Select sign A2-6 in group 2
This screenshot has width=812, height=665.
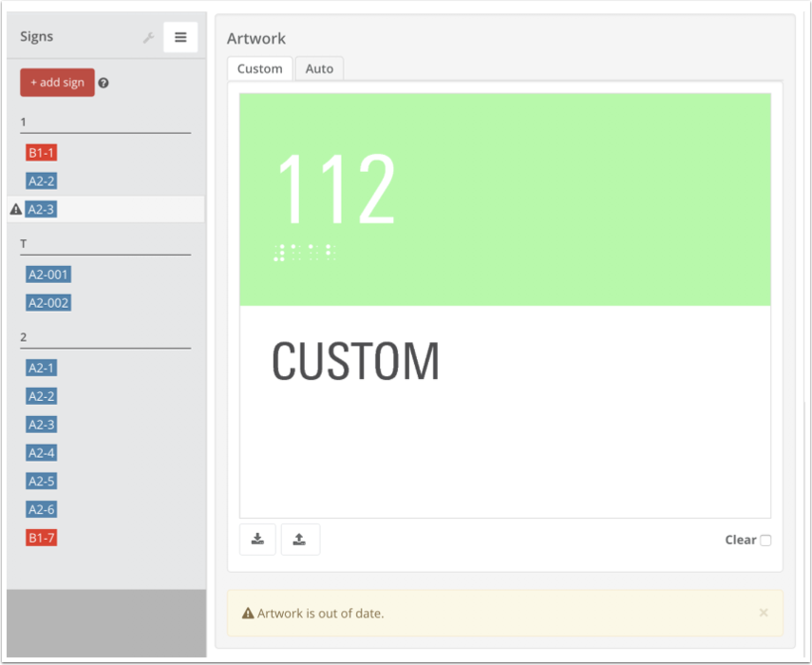[x=42, y=509]
